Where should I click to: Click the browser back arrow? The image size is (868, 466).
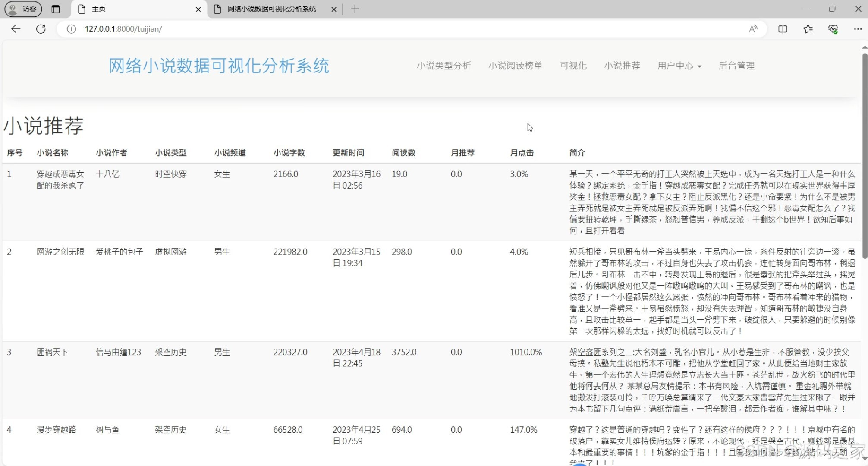pyautogui.click(x=16, y=29)
